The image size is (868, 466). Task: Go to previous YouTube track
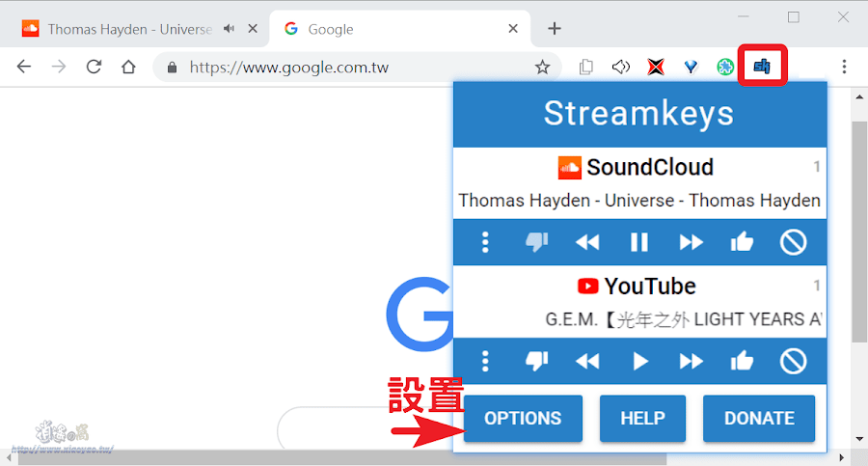click(x=586, y=361)
